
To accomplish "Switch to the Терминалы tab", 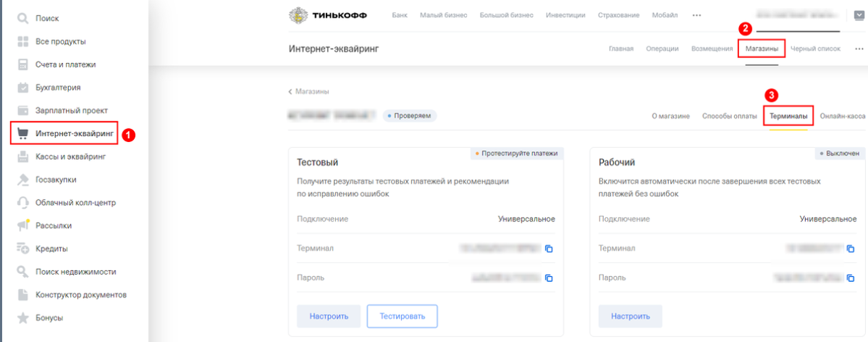I will click(x=788, y=117).
